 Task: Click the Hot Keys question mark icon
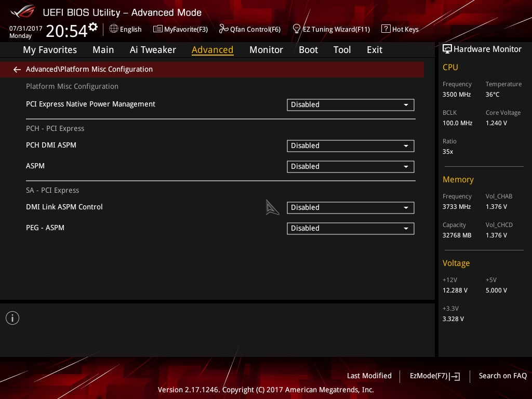[386, 29]
